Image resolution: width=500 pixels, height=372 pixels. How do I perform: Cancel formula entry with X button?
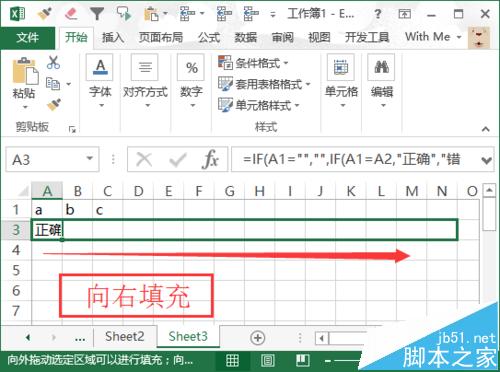(x=144, y=159)
